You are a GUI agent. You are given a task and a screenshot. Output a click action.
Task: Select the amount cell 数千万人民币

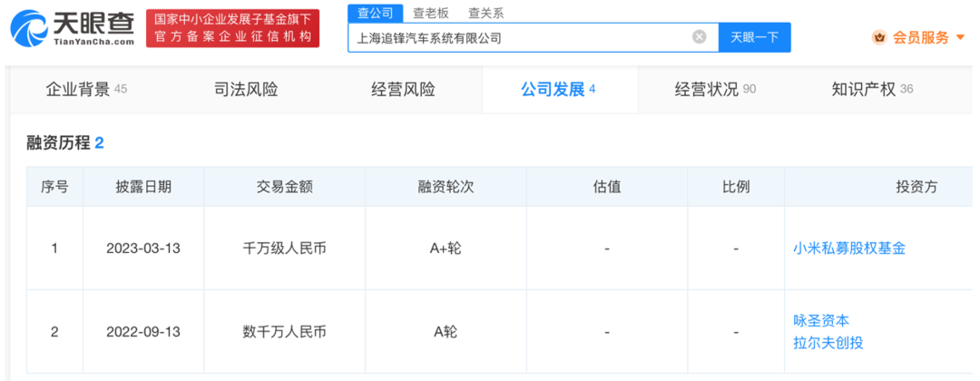click(x=284, y=332)
